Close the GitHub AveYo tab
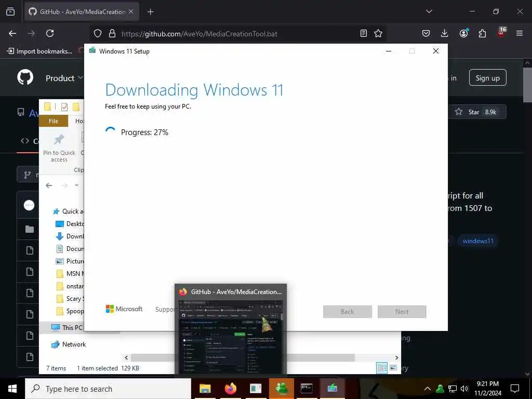Screen dimensions: 532x399 pos(131,11)
